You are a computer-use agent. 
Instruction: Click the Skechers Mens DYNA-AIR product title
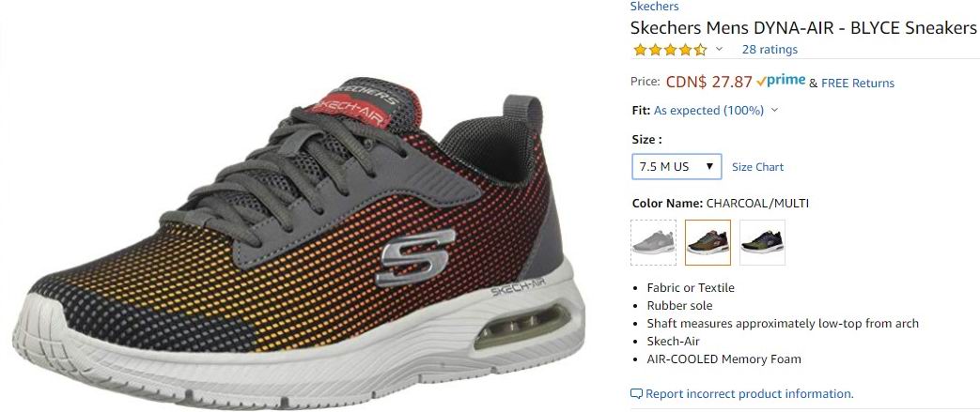tap(802, 27)
